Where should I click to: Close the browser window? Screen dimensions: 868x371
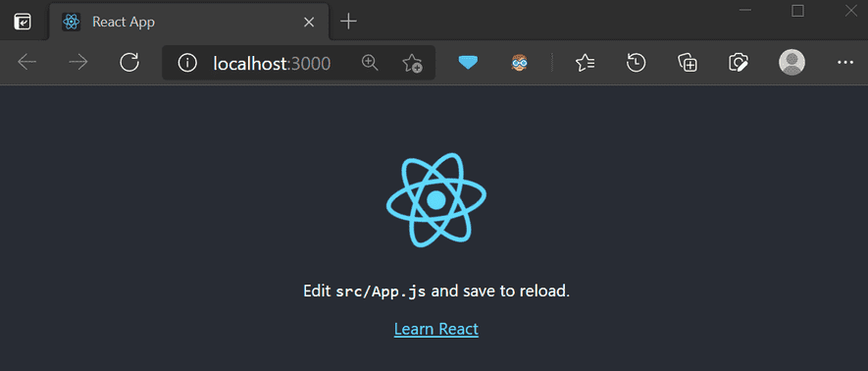[x=851, y=11]
